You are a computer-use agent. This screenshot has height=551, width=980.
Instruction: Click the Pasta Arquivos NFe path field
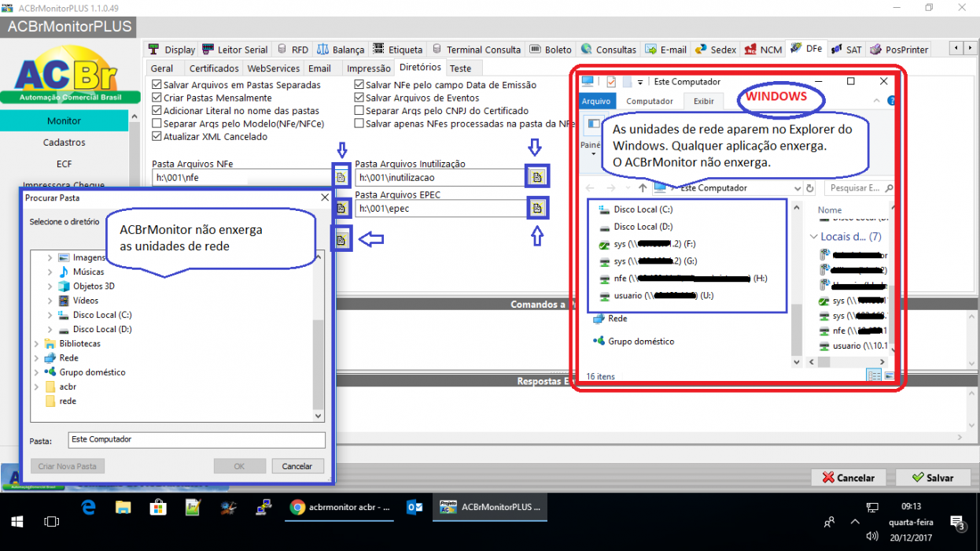[x=242, y=178]
